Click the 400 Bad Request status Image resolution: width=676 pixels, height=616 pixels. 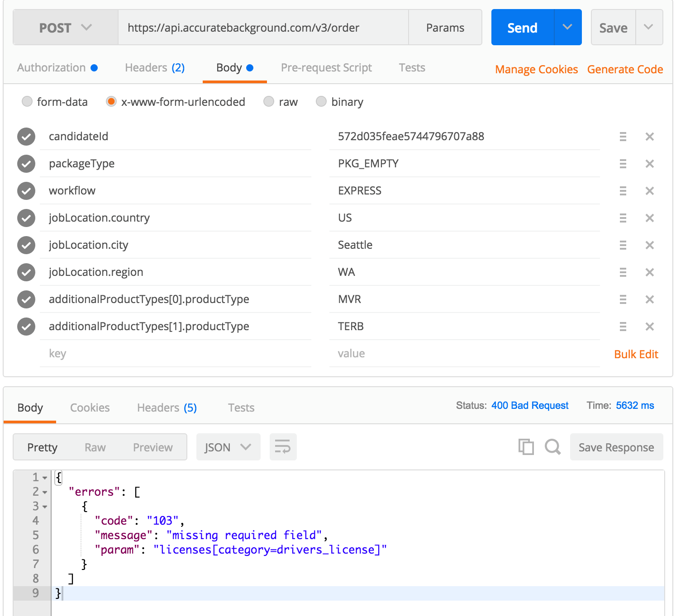coord(530,405)
